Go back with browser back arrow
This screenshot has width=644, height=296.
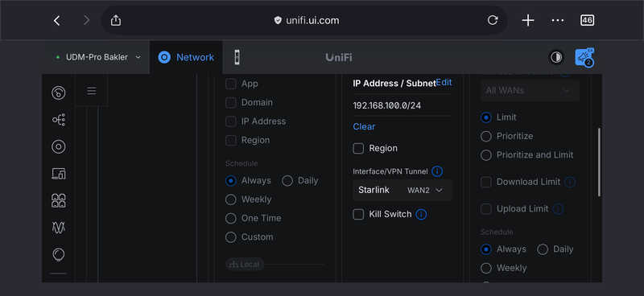tap(57, 21)
